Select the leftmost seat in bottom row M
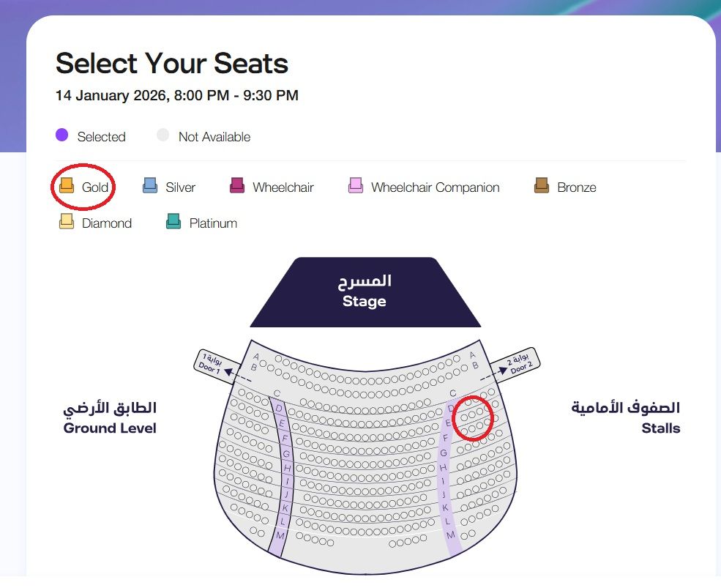The image size is (721, 588). 253,532
